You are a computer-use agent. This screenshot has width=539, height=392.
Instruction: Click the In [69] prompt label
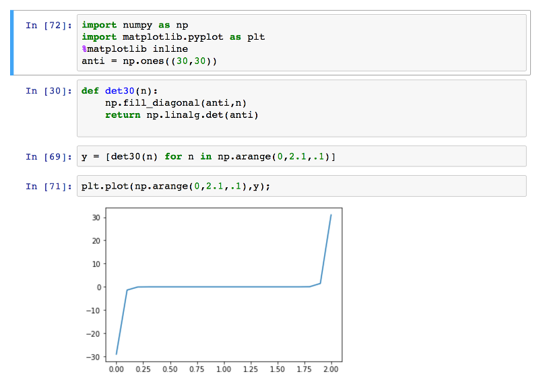point(49,157)
